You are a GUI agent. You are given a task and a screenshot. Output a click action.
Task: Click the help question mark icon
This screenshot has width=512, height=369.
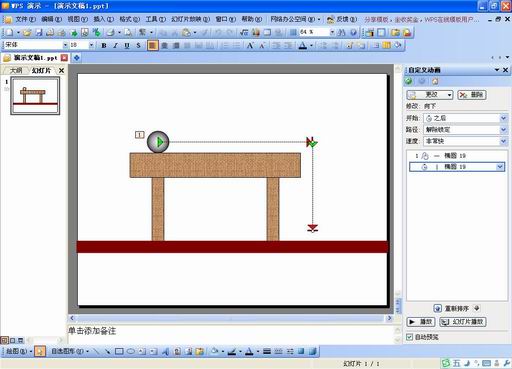pyautogui.click(x=354, y=32)
